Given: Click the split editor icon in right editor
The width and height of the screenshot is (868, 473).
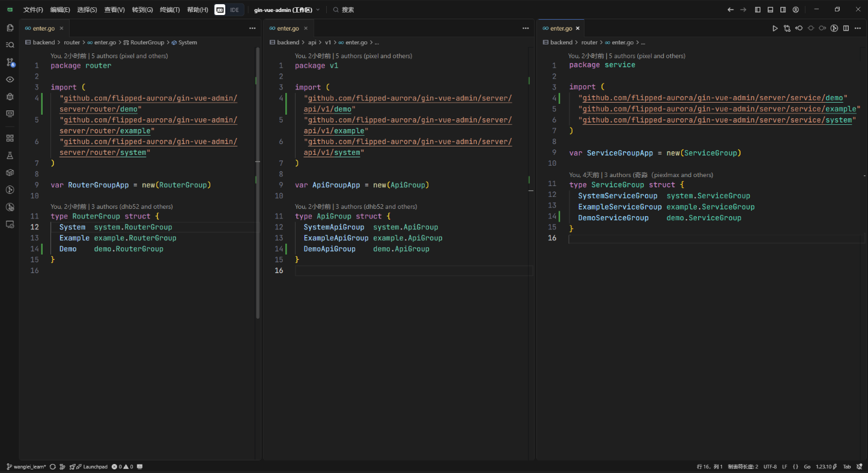Looking at the screenshot, I should coord(846,28).
